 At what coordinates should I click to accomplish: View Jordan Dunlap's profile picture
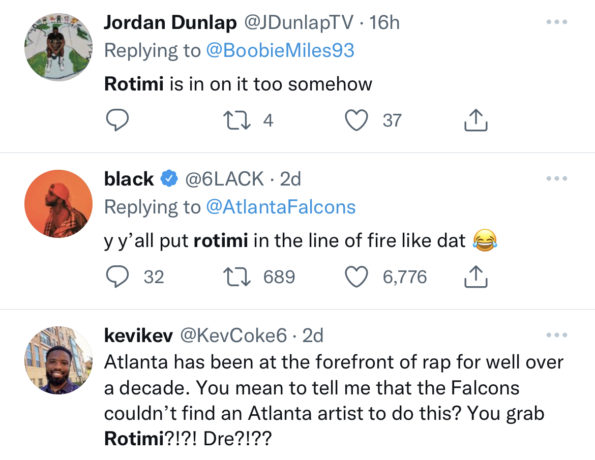58,47
